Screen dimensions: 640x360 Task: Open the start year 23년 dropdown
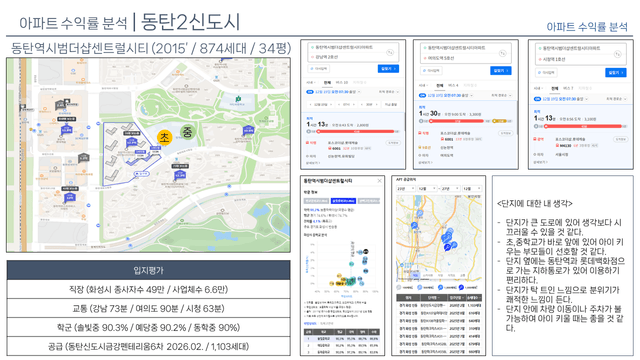tap(405, 189)
